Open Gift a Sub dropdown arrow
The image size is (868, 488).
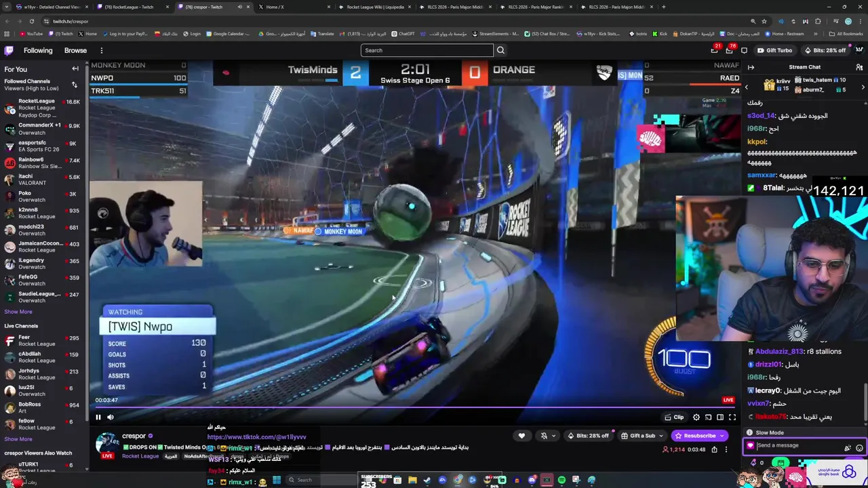click(661, 436)
